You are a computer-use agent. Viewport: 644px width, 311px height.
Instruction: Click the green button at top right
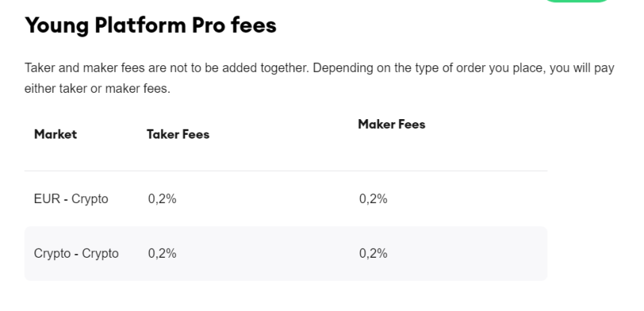(x=577, y=1)
